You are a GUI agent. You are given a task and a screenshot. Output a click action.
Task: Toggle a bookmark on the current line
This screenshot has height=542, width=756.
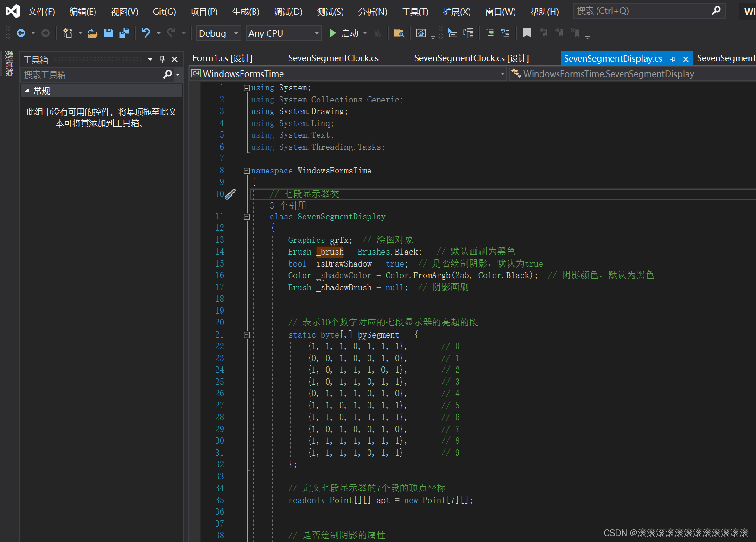(x=527, y=33)
